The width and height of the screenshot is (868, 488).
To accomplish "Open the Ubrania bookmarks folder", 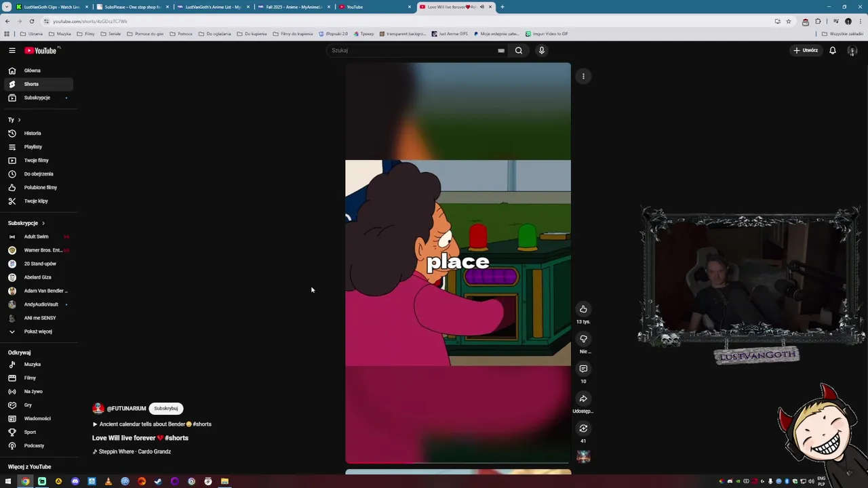I will pyautogui.click(x=31, y=34).
